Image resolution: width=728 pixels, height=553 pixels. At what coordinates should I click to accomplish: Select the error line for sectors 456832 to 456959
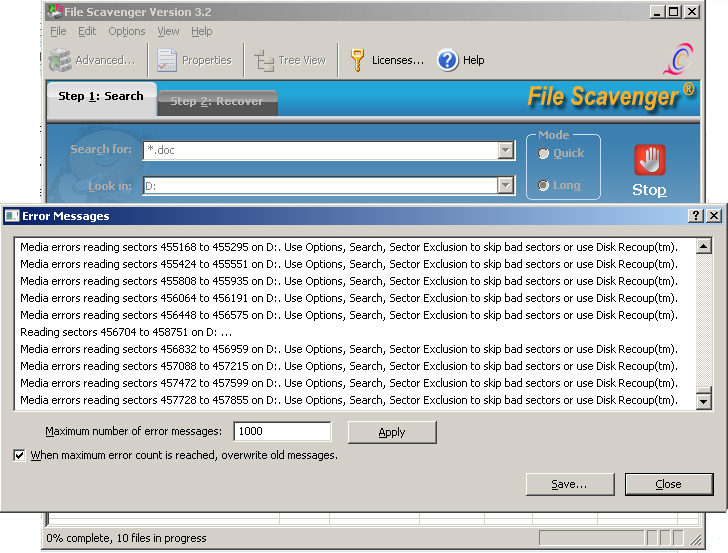click(x=349, y=349)
